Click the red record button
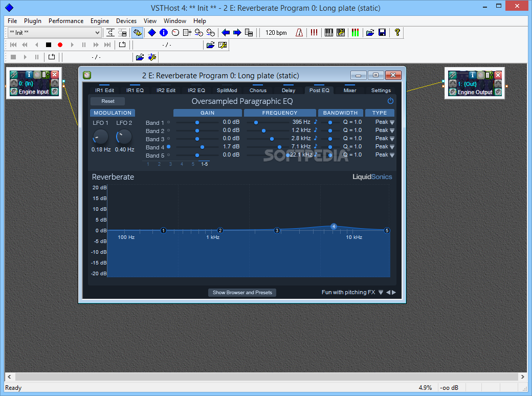Screen dimensions: 532x396 tap(60, 45)
